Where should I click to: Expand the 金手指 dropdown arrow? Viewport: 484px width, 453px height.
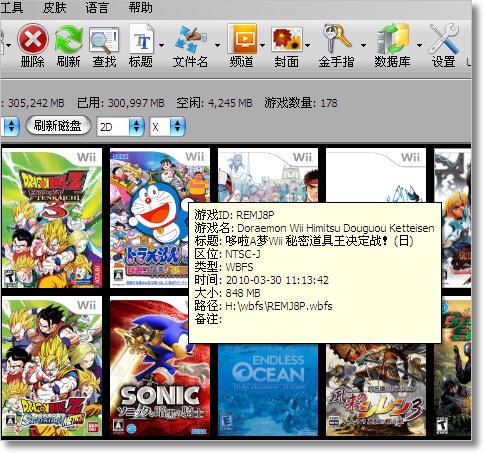[363, 45]
